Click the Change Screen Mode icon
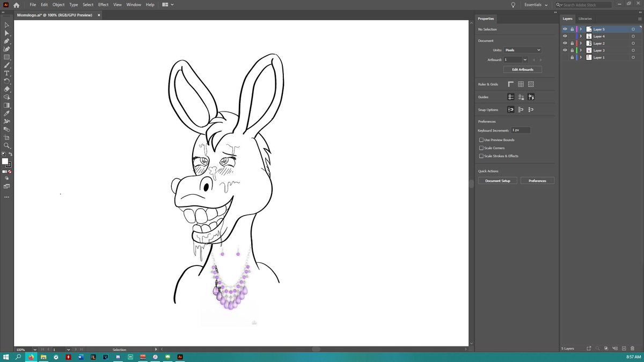Viewport: 644px width, 362px height. click(7, 186)
